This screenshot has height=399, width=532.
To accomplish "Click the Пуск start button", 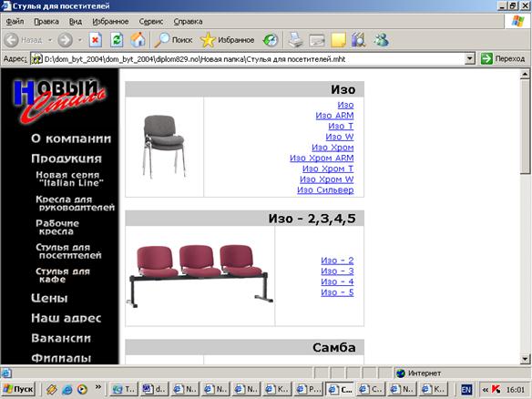I will [18, 389].
